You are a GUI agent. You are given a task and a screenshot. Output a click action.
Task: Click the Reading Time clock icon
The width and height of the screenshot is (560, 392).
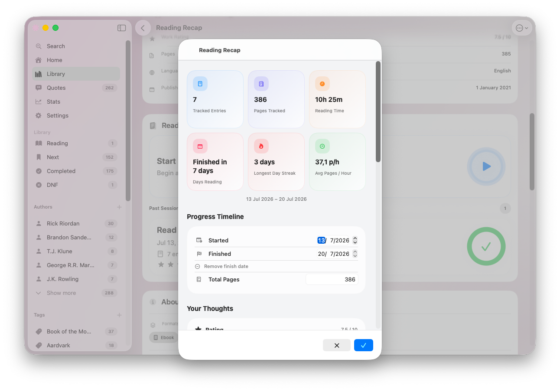[x=322, y=84]
